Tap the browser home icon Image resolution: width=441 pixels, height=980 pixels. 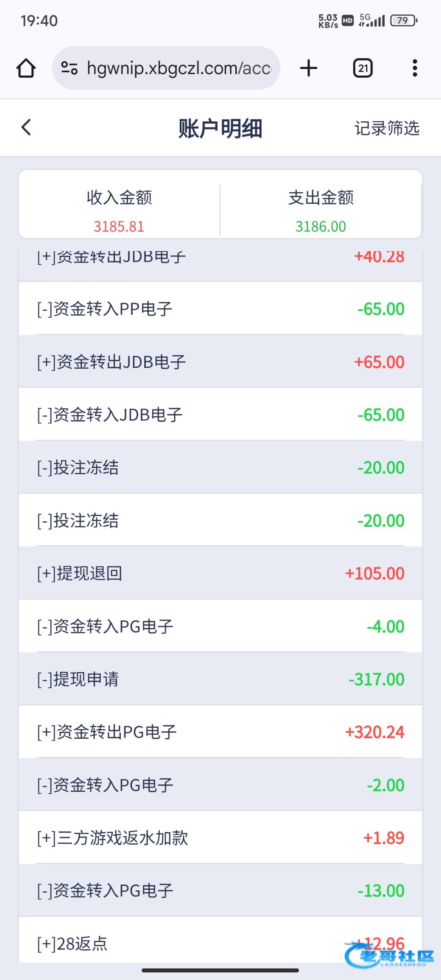pyautogui.click(x=26, y=68)
